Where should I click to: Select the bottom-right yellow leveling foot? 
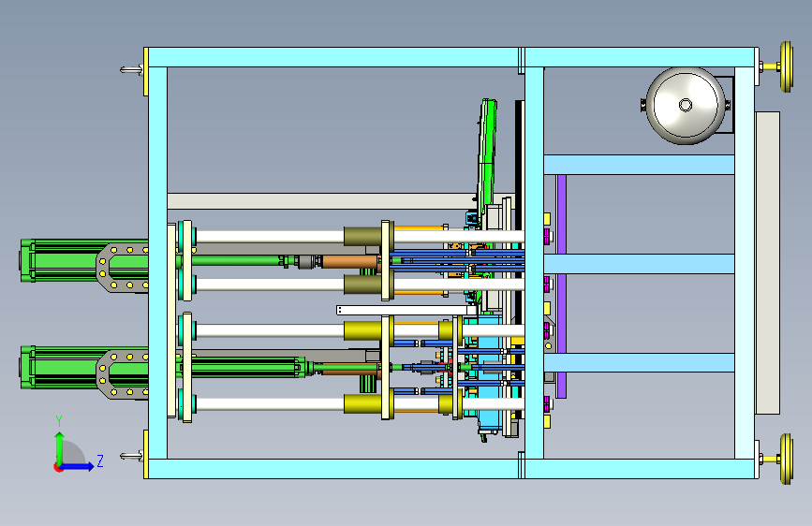(x=786, y=459)
